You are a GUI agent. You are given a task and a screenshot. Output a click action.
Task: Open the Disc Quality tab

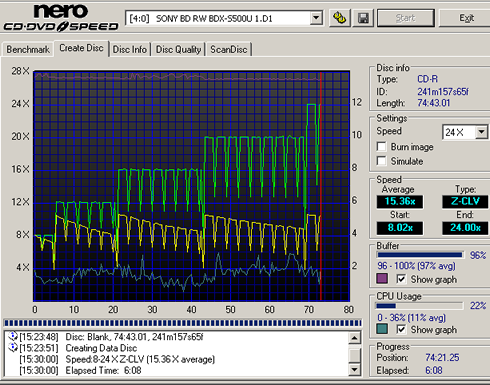[178, 50]
